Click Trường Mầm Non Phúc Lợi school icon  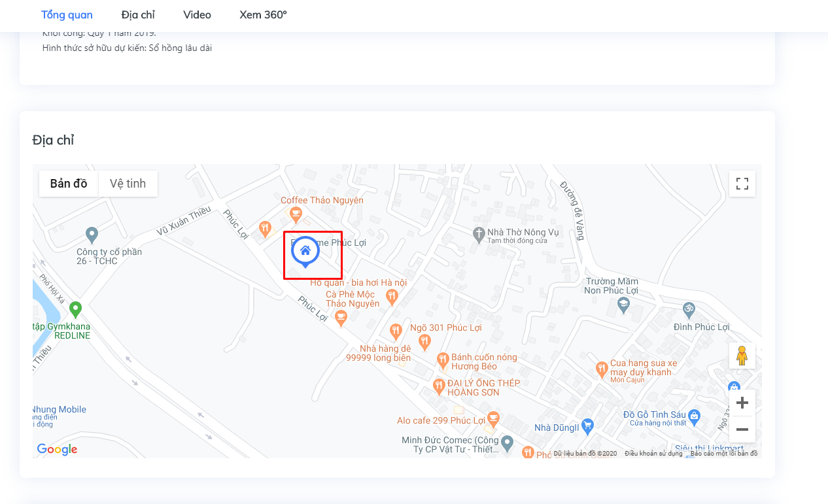[x=624, y=304]
